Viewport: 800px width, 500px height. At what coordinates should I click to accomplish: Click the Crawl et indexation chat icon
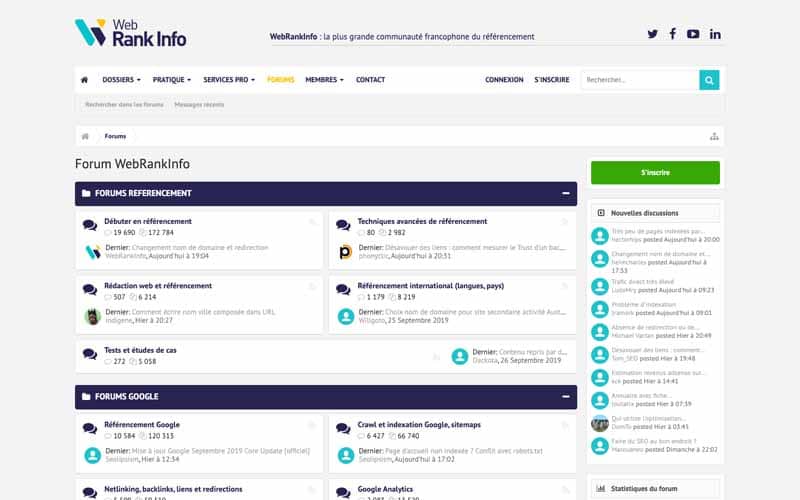coord(343,428)
